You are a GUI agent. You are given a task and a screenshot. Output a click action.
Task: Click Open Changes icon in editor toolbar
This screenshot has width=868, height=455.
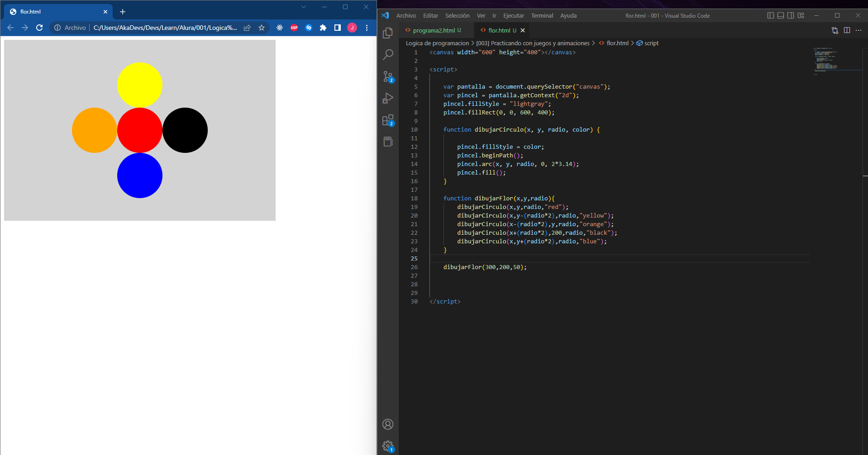(x=835, y=30)
